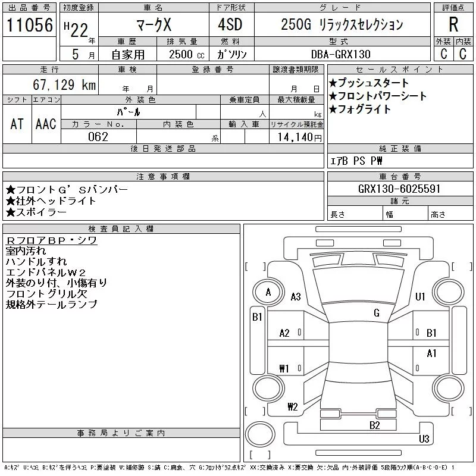Viewport: 476px width, 476px height.
Task: Select inspector note ハンドルすれ
Action: click(36, 261)
